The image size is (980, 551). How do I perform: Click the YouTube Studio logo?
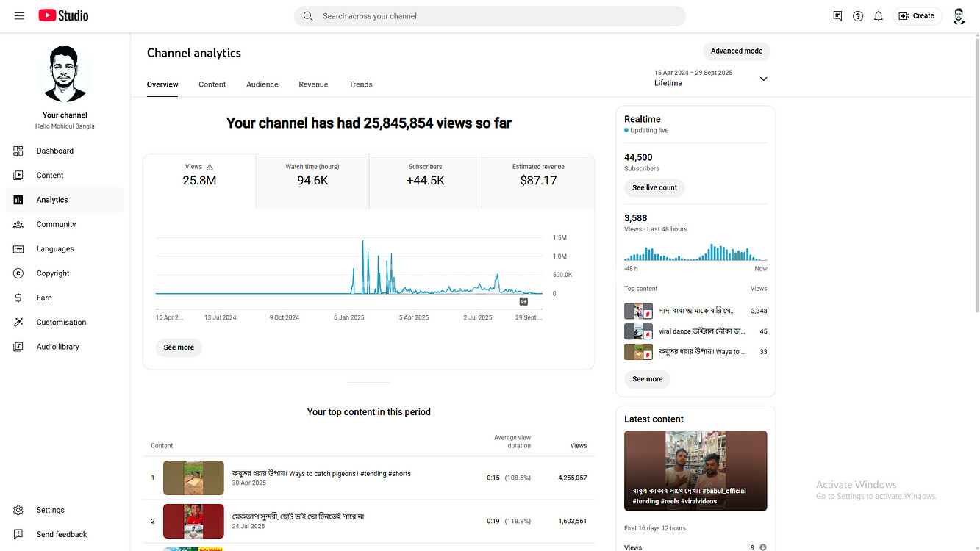click(x=63, y=15)
